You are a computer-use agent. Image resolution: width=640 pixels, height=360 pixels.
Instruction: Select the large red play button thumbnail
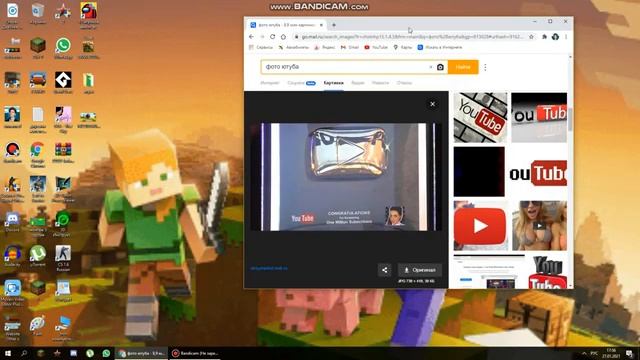[x=480, y=226]
